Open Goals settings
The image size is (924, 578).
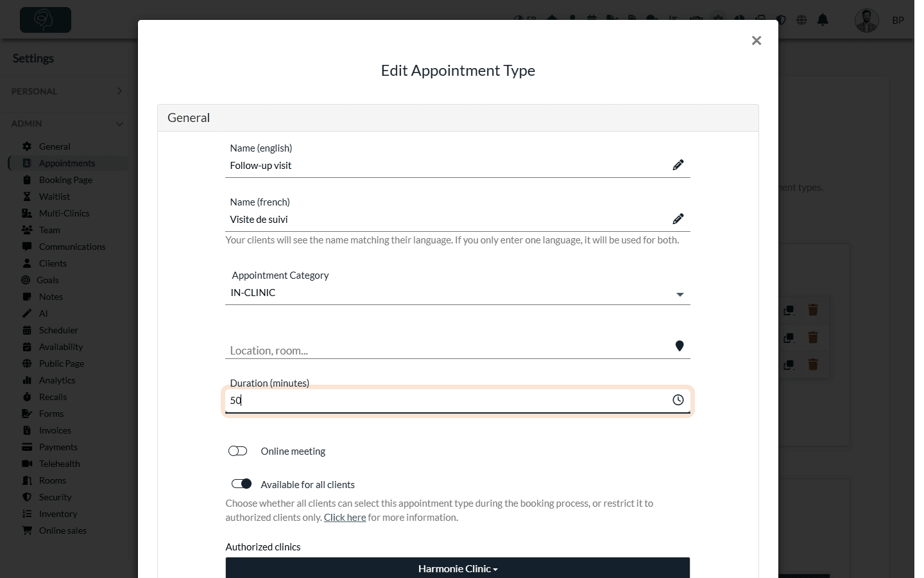[47, 280]
